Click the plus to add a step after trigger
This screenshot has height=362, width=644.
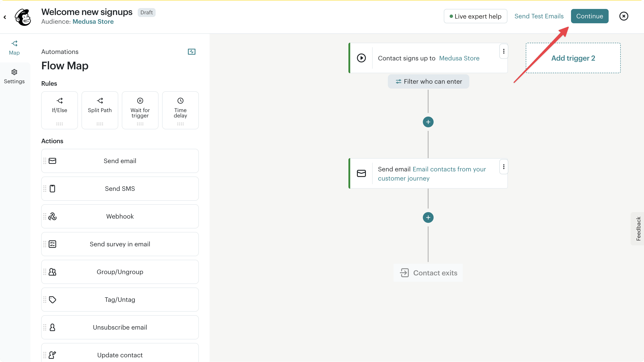[x=428, y=122]
